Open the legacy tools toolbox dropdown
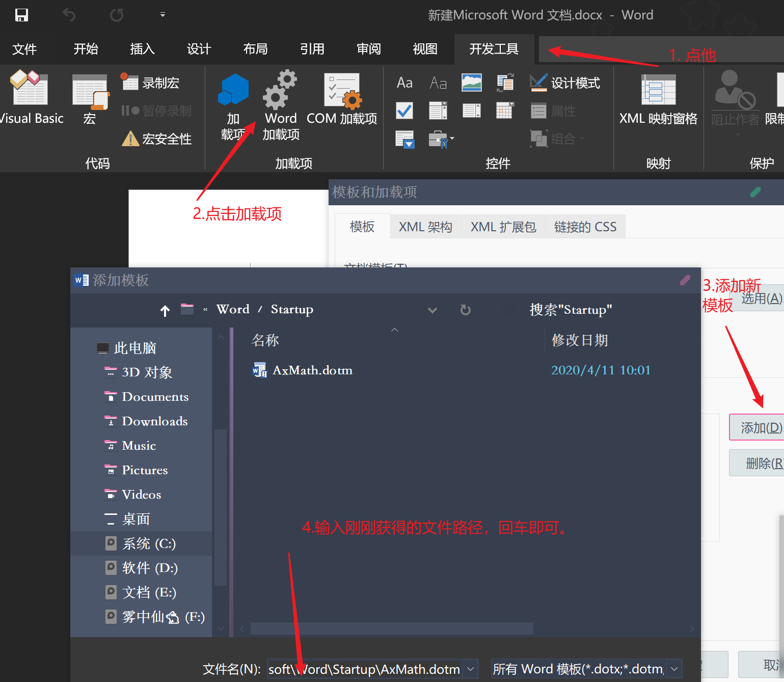 point(441,139)
